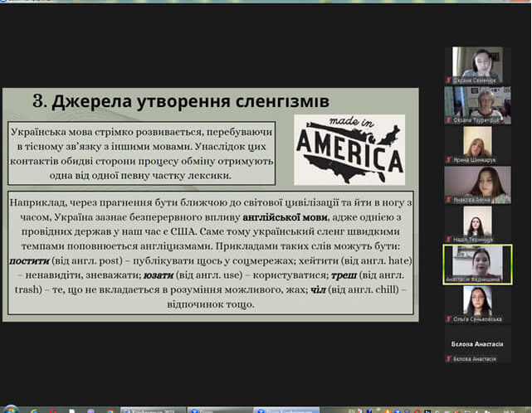532x413 pixels.
Task: Click muted mic icon on top participant tile
Action: pos(448,80)
